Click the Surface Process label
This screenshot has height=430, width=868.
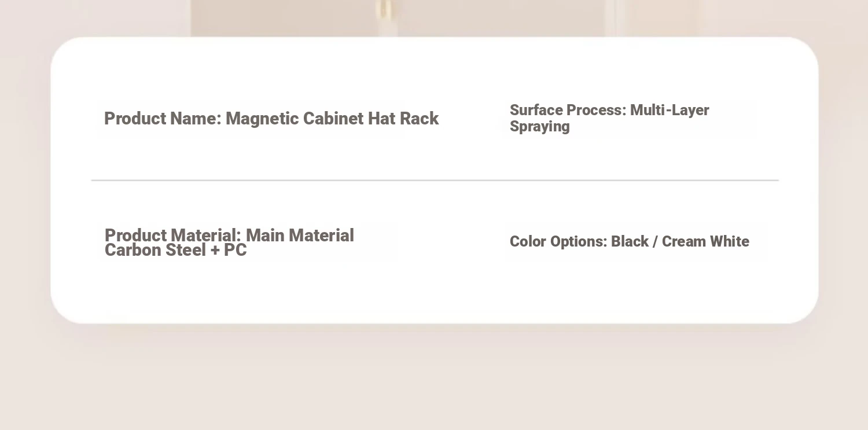click(x=567, y=110)
